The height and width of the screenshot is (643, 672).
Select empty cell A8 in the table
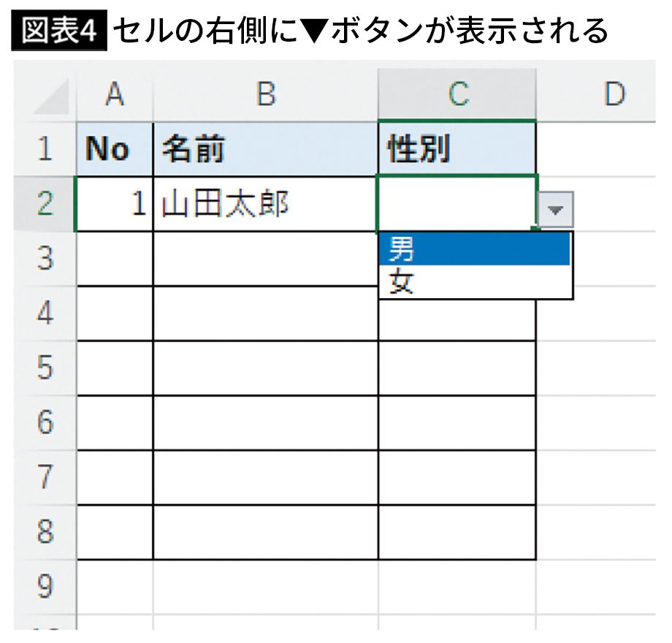[115, 532]
